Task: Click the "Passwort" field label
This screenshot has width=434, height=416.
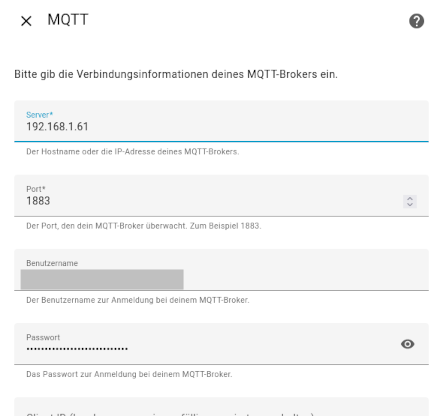Action: pos(43,337)
